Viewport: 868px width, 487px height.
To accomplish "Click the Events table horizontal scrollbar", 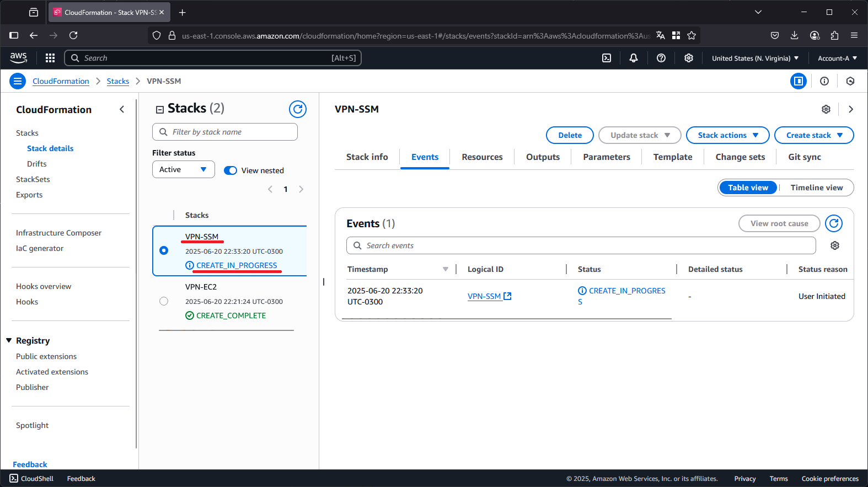I will coord(506,318).
